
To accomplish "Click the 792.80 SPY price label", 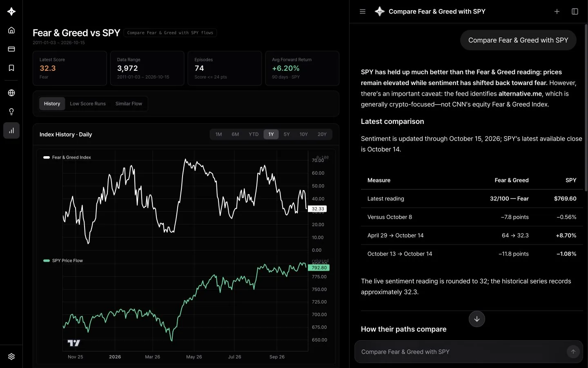I will coord(319,268).
